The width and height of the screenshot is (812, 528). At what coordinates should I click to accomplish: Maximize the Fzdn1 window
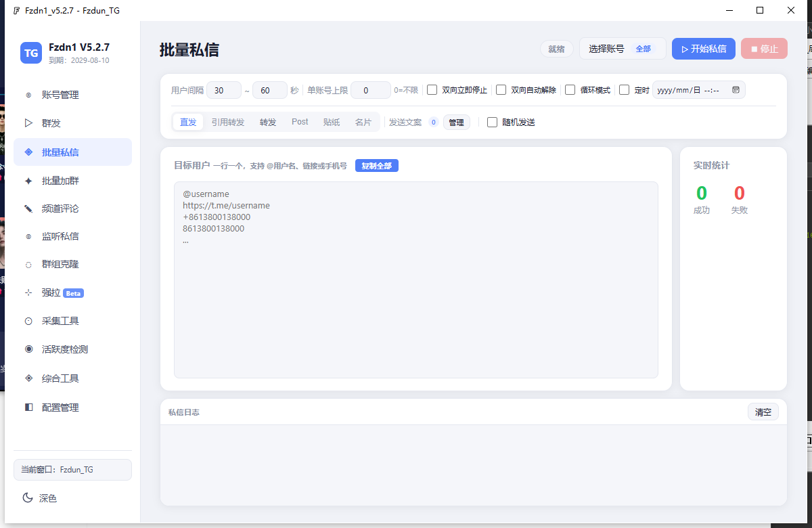[760, 10]
